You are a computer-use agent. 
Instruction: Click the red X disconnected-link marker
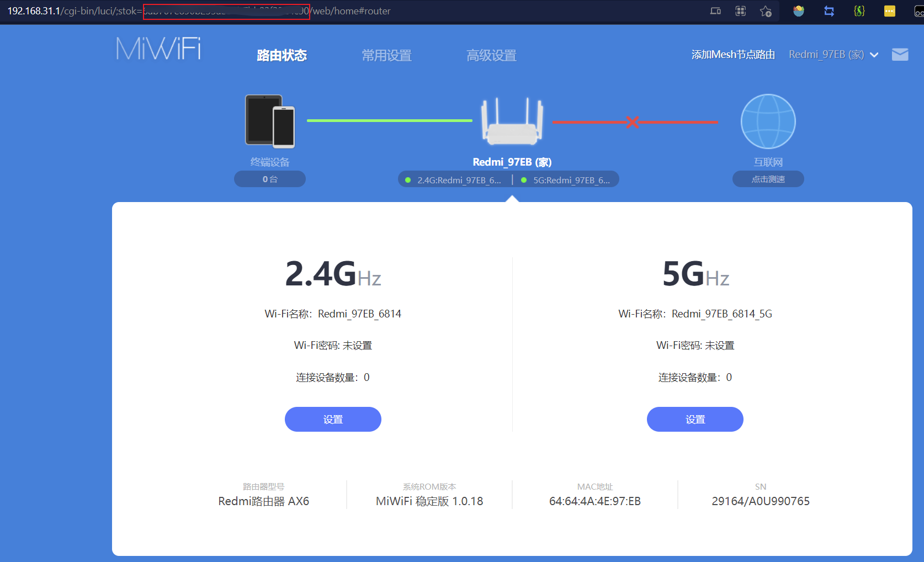(633, 122)
